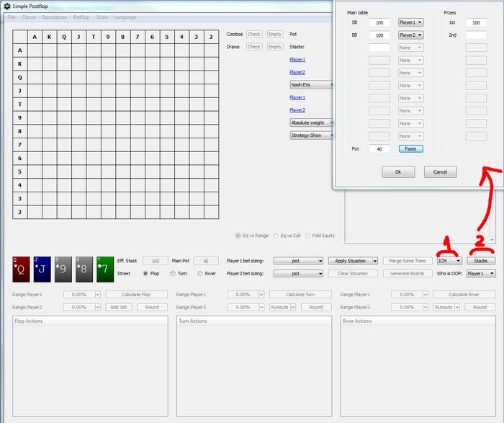Select the Turn street radio button
Image resolution: width=504 pixels, height=423 pixels.
(x=173, y=273)
